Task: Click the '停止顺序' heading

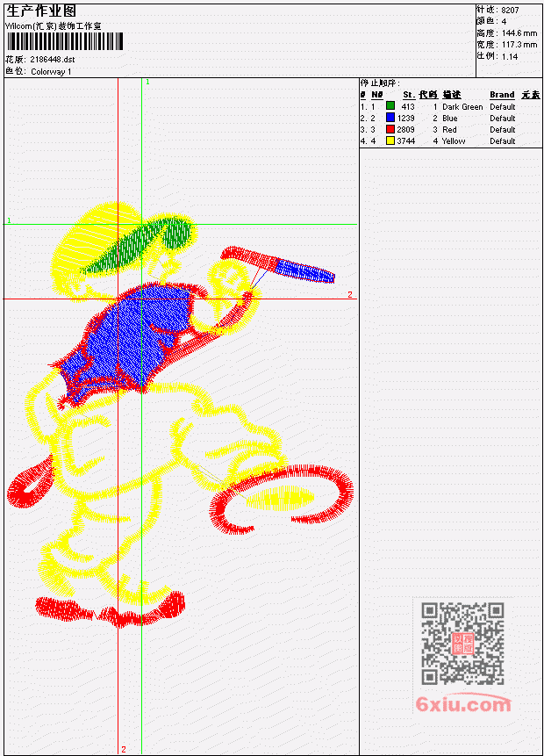Action: [x=380, y=83]
